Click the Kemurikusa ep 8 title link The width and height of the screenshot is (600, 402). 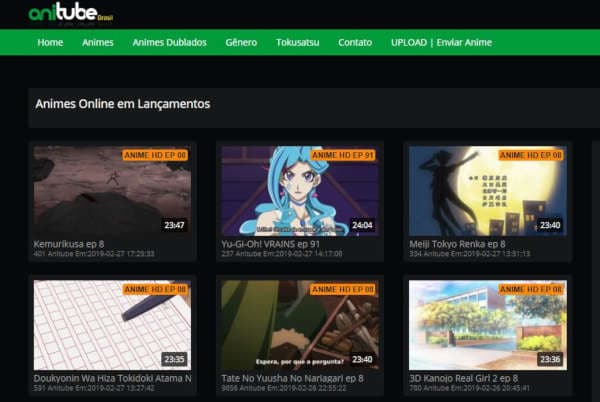pyautogui.click(x=68, y=244)
